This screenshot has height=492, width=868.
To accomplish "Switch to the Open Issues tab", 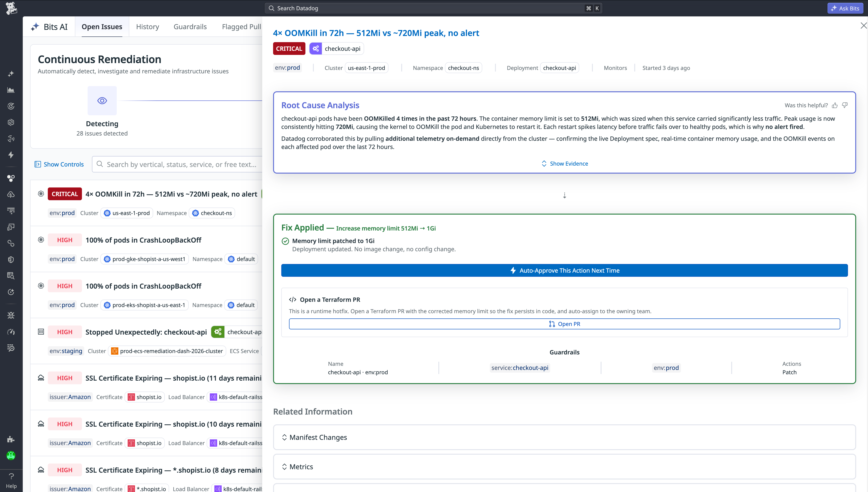I will tap(102, 27).
